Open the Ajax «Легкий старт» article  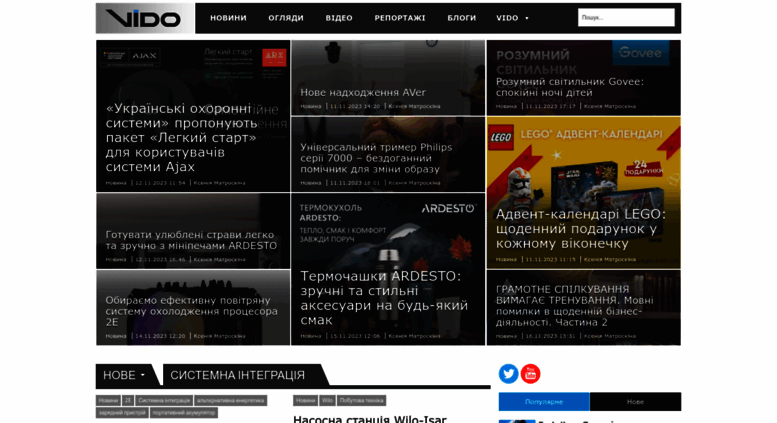coord(181,137)
